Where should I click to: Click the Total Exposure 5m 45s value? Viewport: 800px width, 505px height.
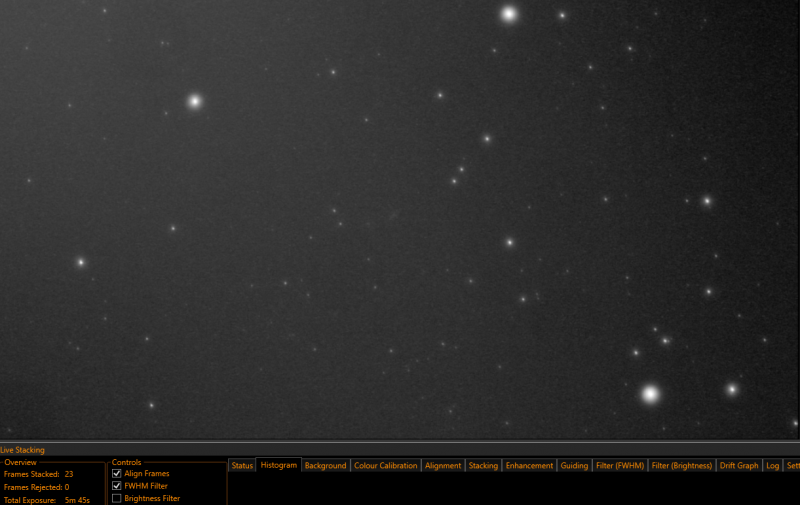pos(77,500)
